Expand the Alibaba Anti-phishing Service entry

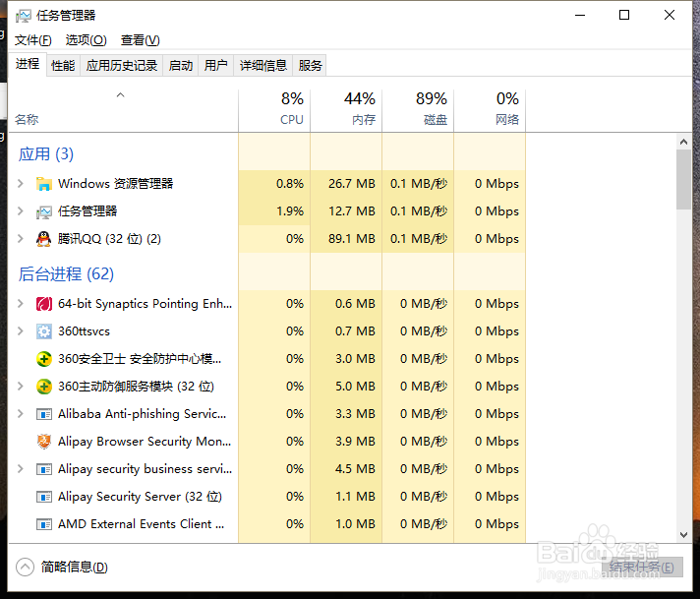(x=20, y=414)
